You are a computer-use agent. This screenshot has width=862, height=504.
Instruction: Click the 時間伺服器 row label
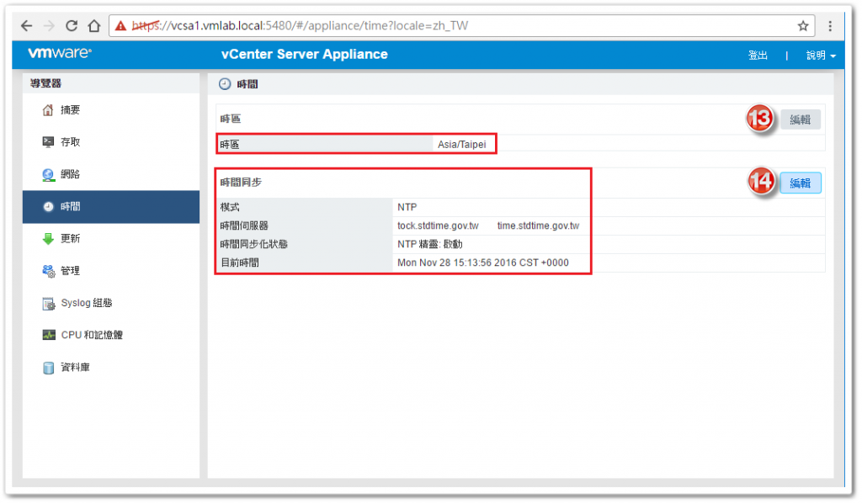[244, 225]
